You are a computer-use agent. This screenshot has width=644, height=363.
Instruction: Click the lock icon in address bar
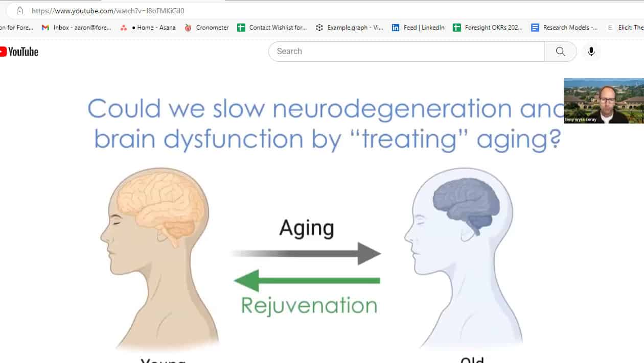pos(20,11)
